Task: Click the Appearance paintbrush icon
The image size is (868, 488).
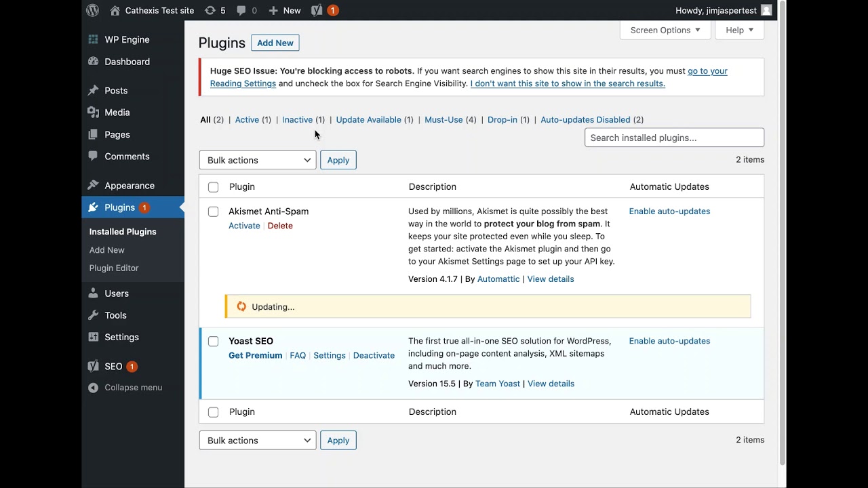Action: [x=93, y=186]
